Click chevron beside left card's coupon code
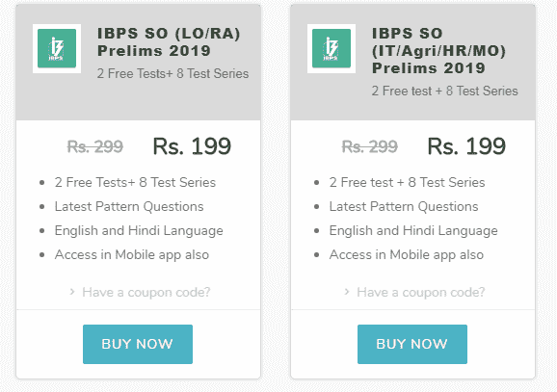 coord(72,292)
